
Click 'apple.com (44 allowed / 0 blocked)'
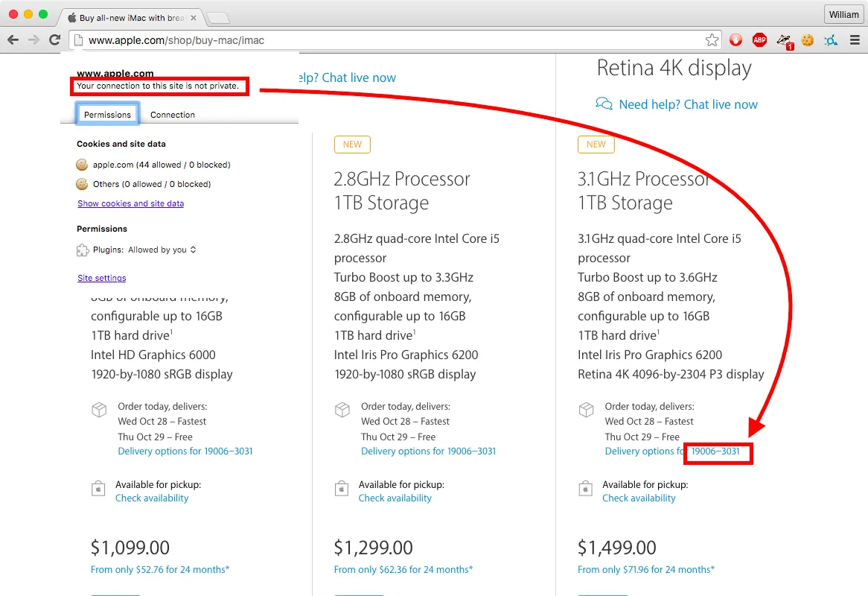(162, 165)
